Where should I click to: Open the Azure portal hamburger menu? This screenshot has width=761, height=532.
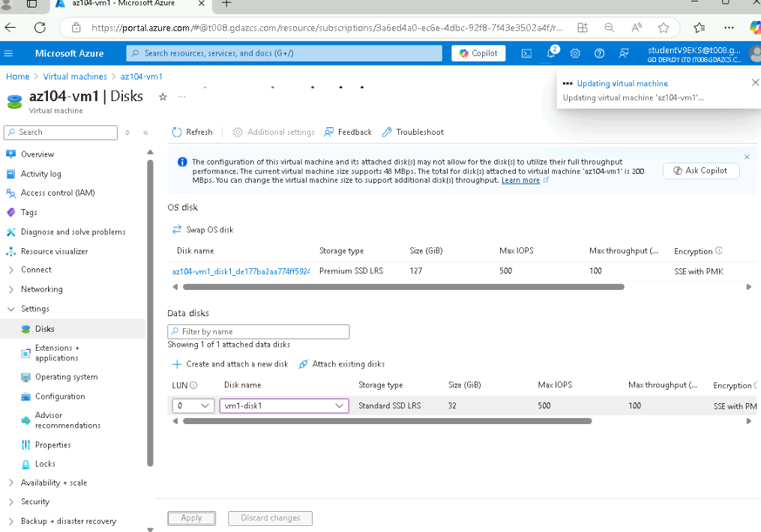[8, 53]
